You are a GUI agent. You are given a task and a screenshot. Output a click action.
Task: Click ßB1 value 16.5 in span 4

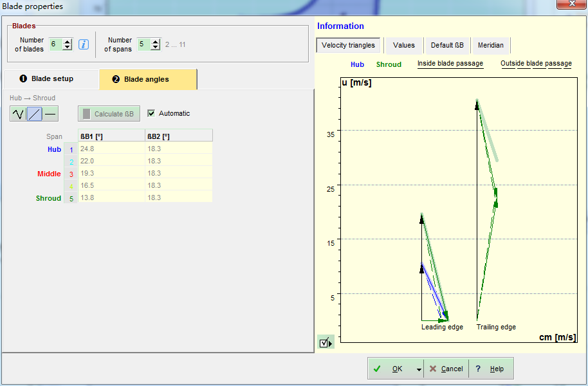(111, 185)
